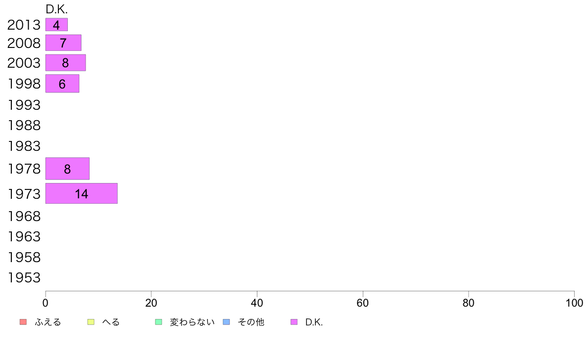
Task: Click the yellow へる legend swatch
Action: click(91, 322)
